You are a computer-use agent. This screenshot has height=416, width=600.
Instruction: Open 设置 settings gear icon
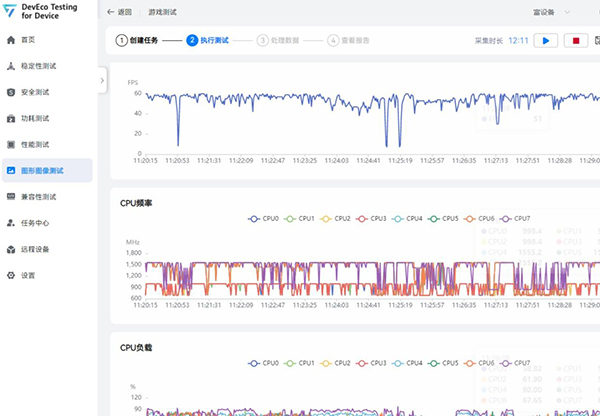pos(11,275)
